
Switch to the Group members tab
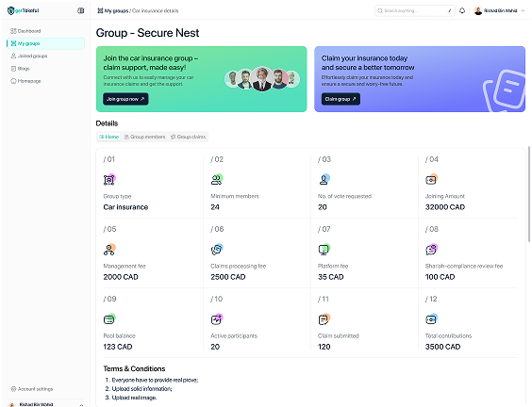pyautogui.click(x=144, y=137)
